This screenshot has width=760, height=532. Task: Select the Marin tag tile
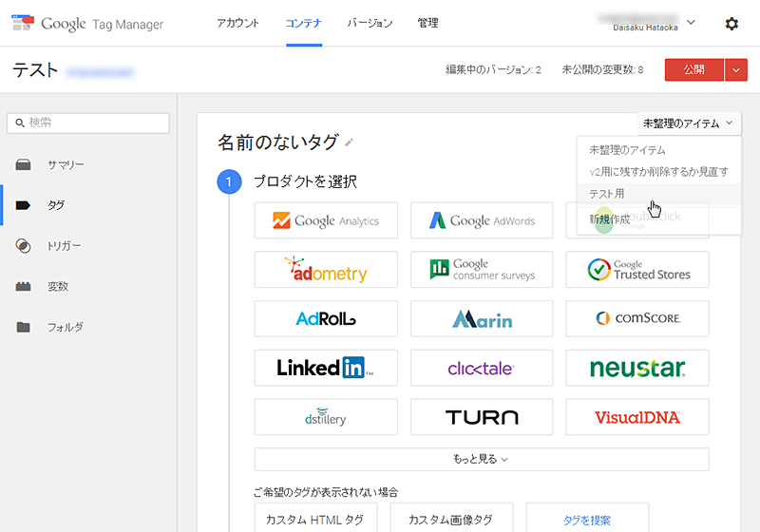pos(482,319)
